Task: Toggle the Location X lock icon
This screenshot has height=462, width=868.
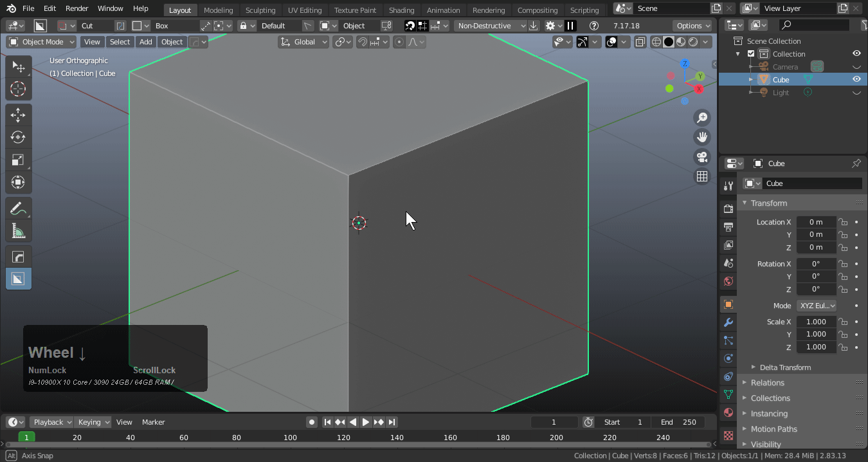Action: [843, 222]
